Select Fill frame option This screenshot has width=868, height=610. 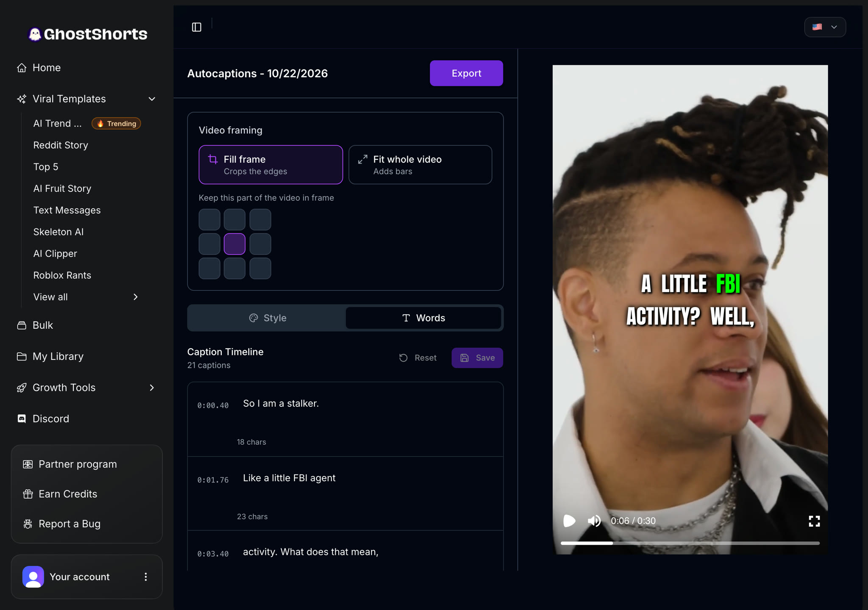[271, 165]
